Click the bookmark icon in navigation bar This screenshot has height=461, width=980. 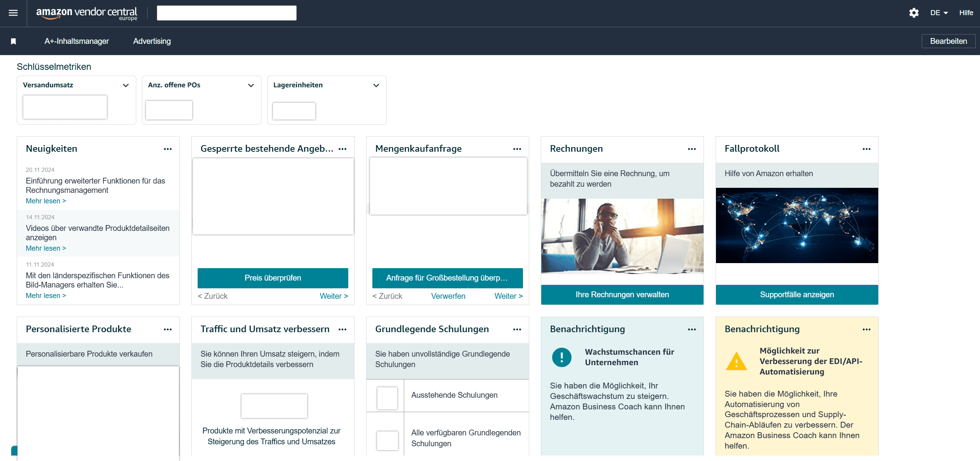tap(13, 41)
